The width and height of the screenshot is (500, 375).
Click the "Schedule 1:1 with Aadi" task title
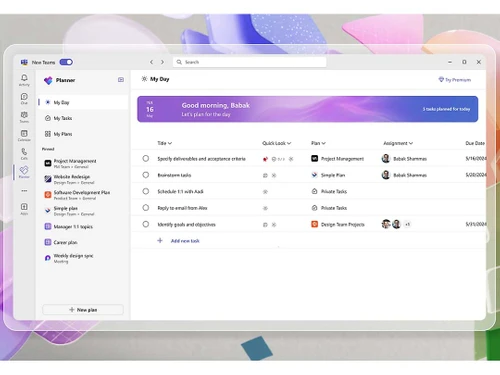point(180,191)
